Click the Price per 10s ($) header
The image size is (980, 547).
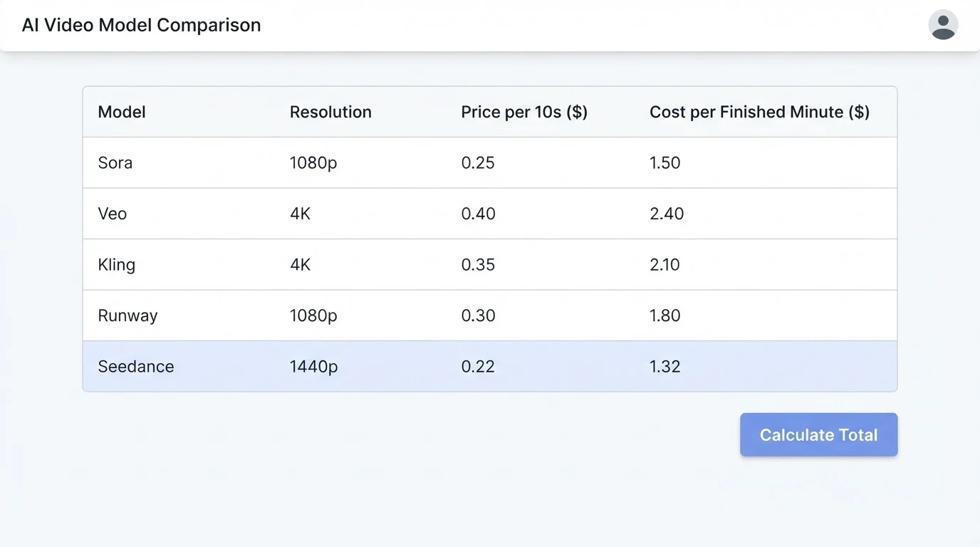point(524,112)
